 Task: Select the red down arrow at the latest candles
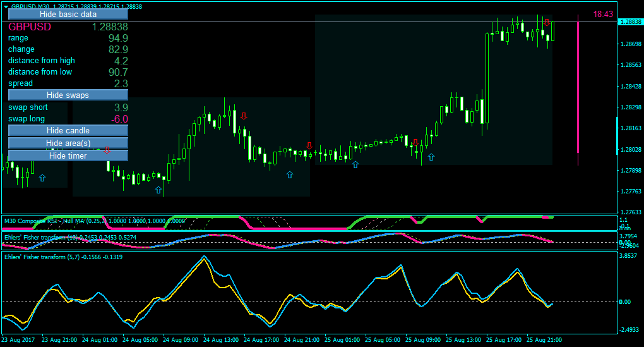(x=547, y=23)
